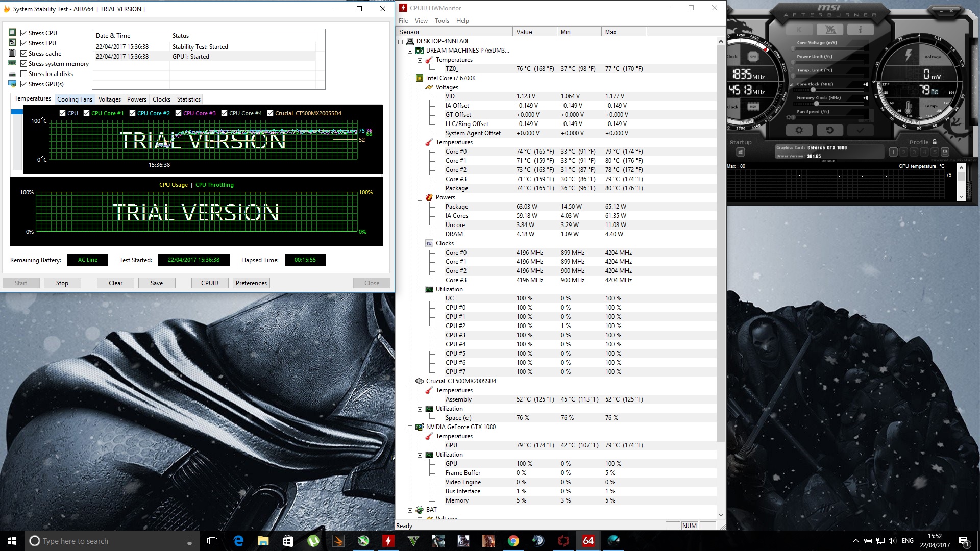The width and height of the screenshot is (980, 551).
Task: Open Microsoft Store from taskbar
Action: pyautogui.click(x=288, y=541)
